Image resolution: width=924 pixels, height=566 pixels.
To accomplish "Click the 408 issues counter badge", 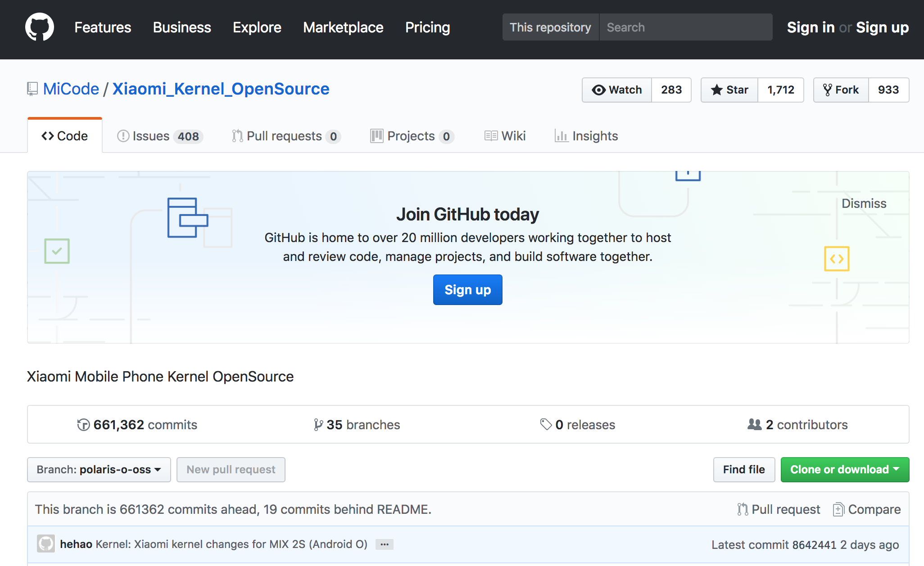I will pyautogui.click(x=188, y=136).
